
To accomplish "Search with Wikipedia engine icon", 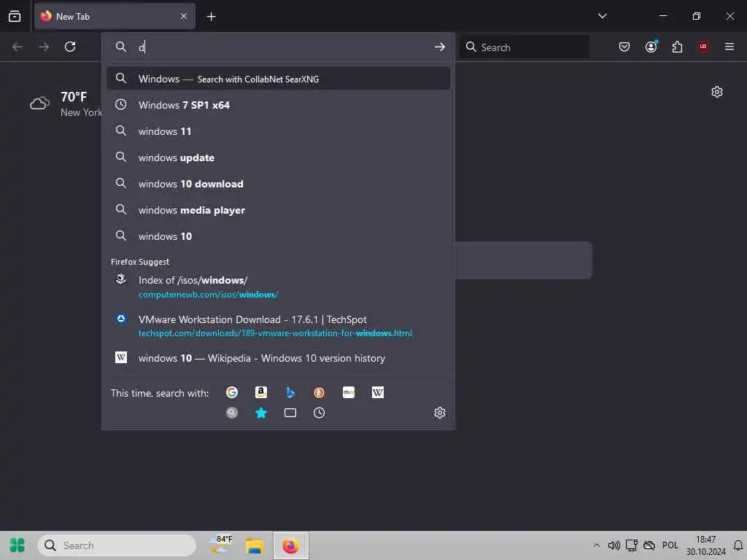I will (x=378, y=392).
